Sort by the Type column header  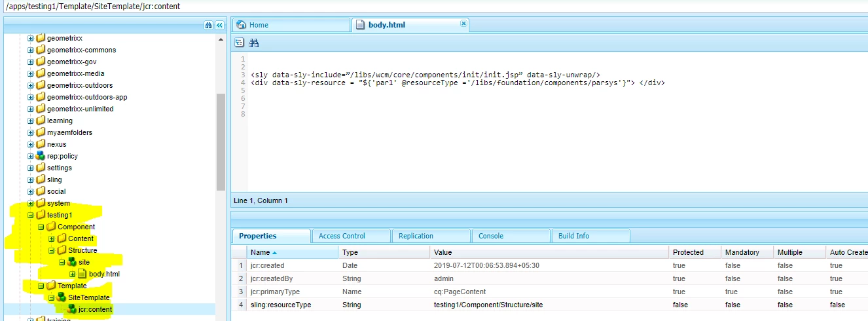384,252
